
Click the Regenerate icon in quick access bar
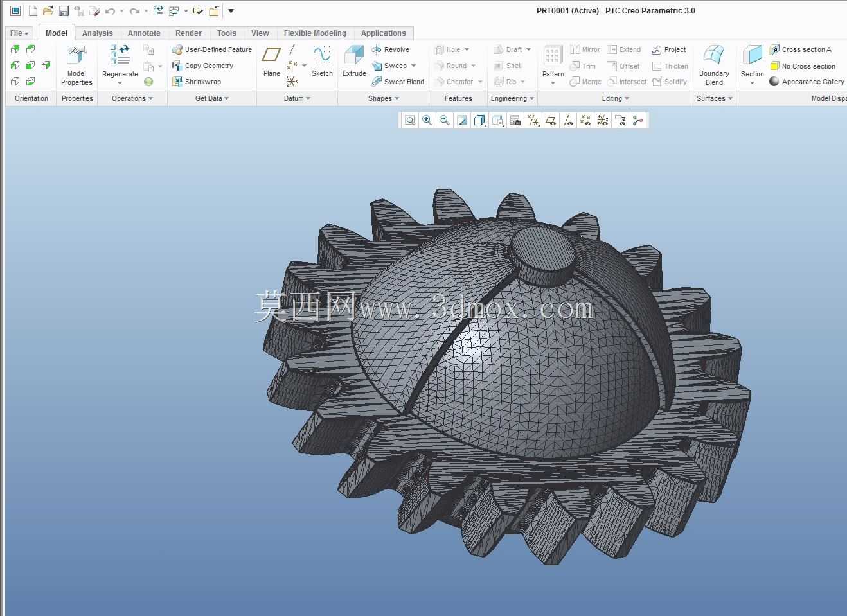pyautogui.click(x=158, y=11)
